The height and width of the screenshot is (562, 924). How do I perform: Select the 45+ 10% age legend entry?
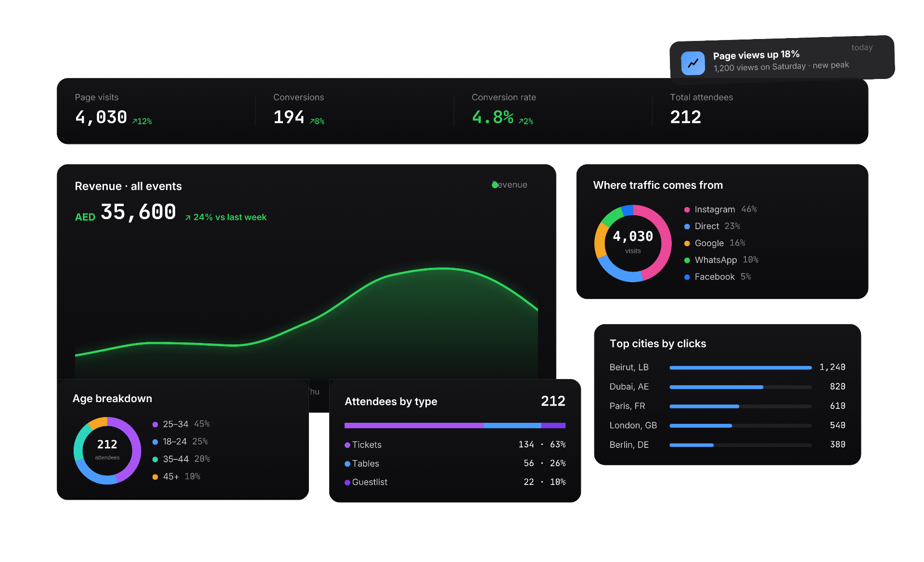176,476
